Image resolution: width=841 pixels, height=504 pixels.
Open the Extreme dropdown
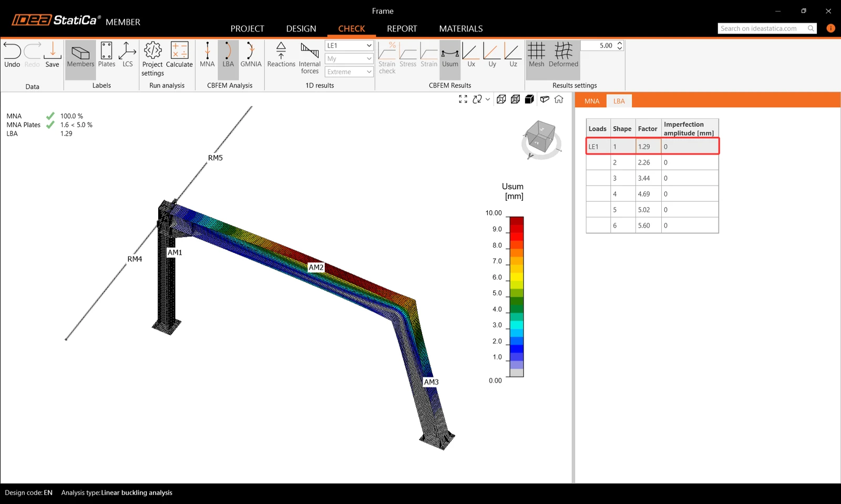[349, 72]
